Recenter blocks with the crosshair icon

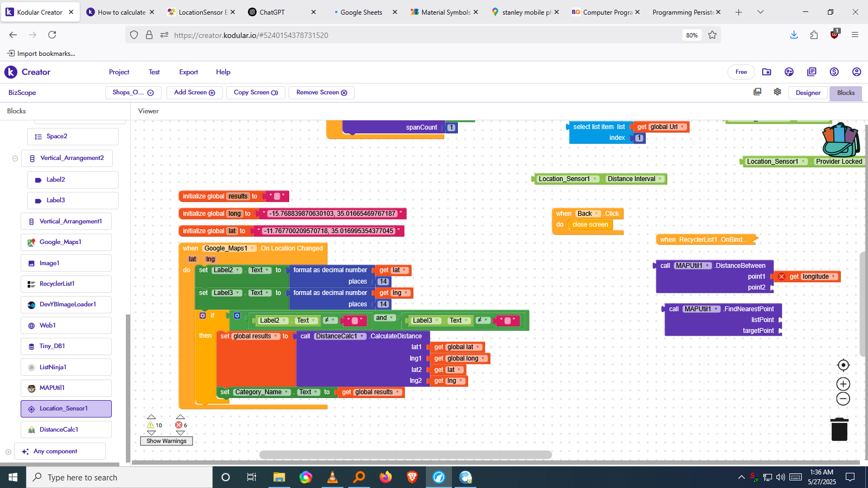tap(843, 365)
